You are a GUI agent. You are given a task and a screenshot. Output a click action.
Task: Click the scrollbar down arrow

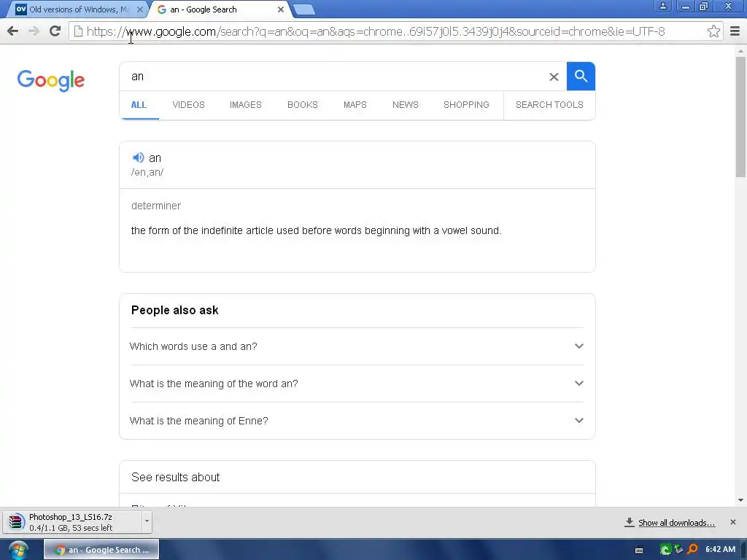740,500
